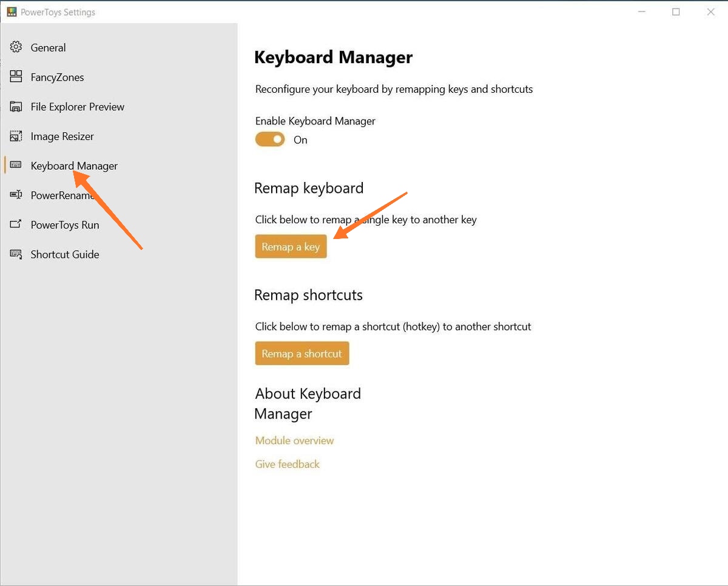The height and width of the screenshot is (586, 728).
Task: Click the FancyZones layout icon
Action: 16,77
